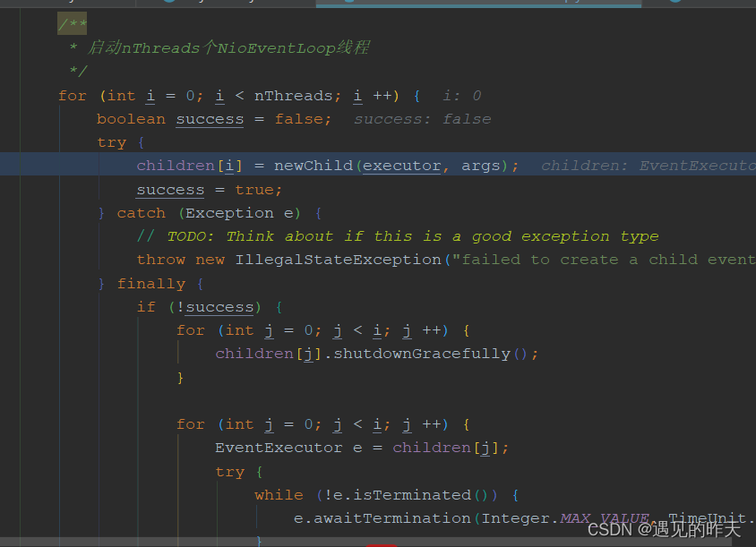
Task: Click the finally keyword
Action: point(150,284)
